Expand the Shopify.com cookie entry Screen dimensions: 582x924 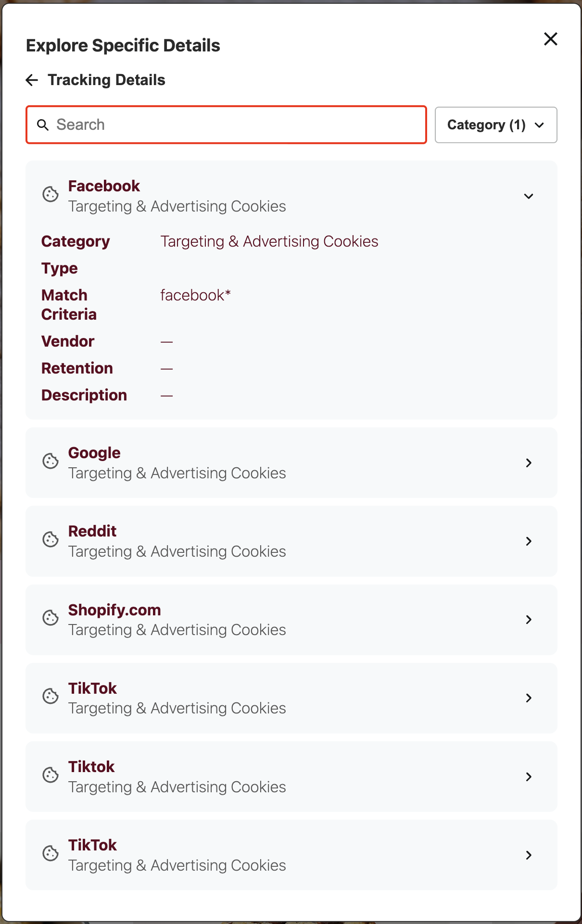click(529, 620)
